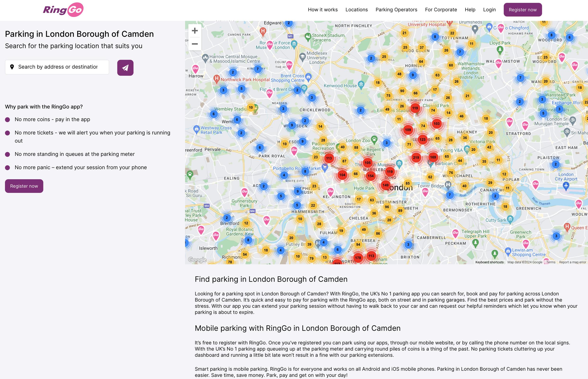Click the map zoom out button
The height and width of the screenshot is (379, 588).
coord(195,43)
